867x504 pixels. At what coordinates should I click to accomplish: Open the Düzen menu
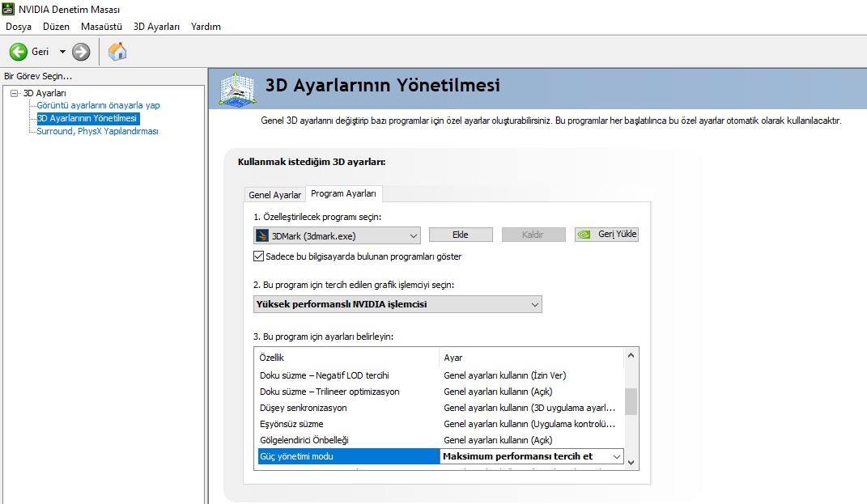click(x=56, y=27)
